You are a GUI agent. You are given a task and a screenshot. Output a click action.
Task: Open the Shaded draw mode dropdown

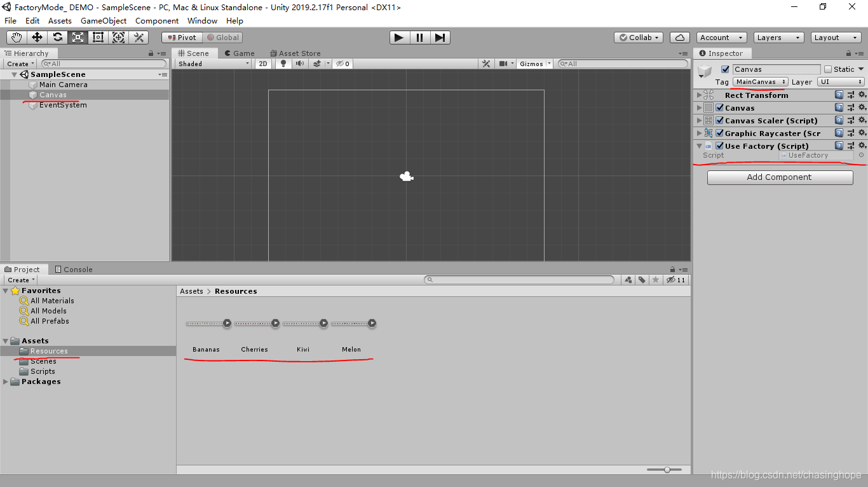pyautogui.click(x=214, y=64)
